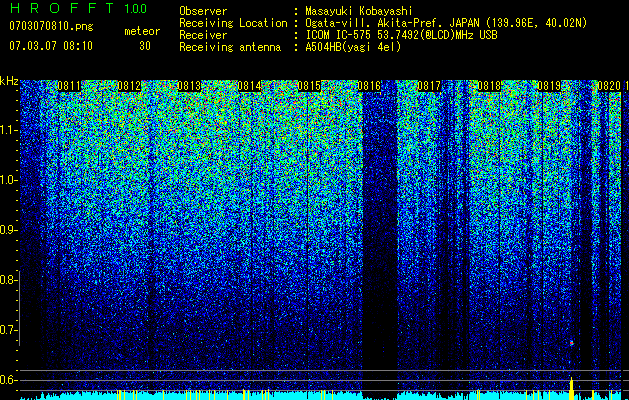
Task: Select antenna text A504HB(yagi 4el)
Action: pyautogui.click(x=353, y=47)
